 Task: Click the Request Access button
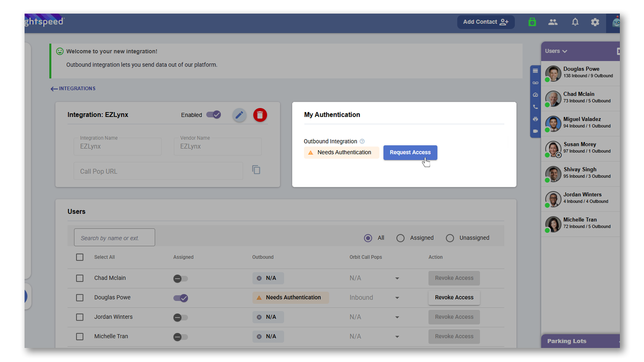point(410,152)
